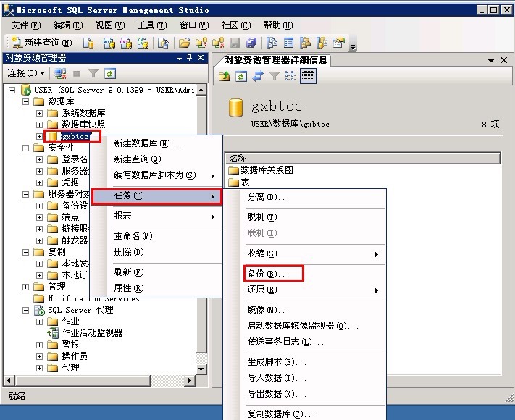Open the 工具(T) menu
Screen dimensions: 515x420
click(x=152, y=25)
